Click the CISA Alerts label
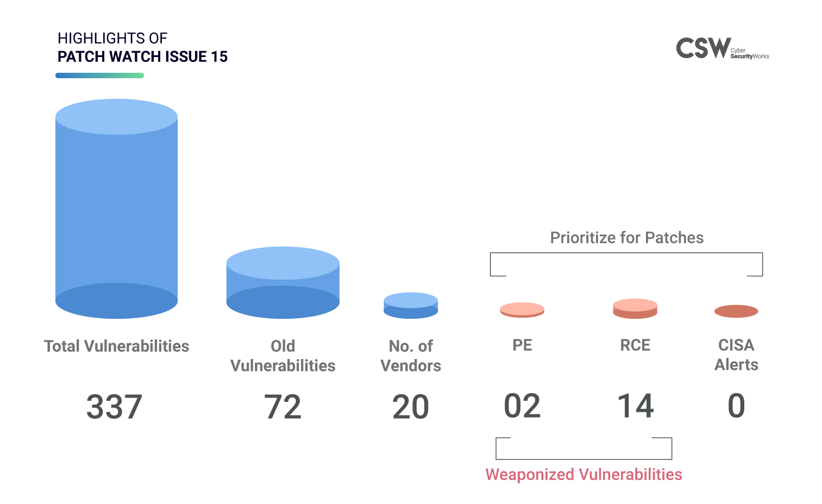This screenshot has width=822, height=504. coord(736,355)
